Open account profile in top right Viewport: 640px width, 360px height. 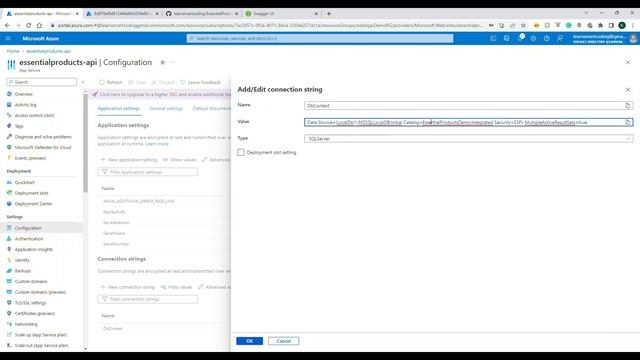coord(604,38)
